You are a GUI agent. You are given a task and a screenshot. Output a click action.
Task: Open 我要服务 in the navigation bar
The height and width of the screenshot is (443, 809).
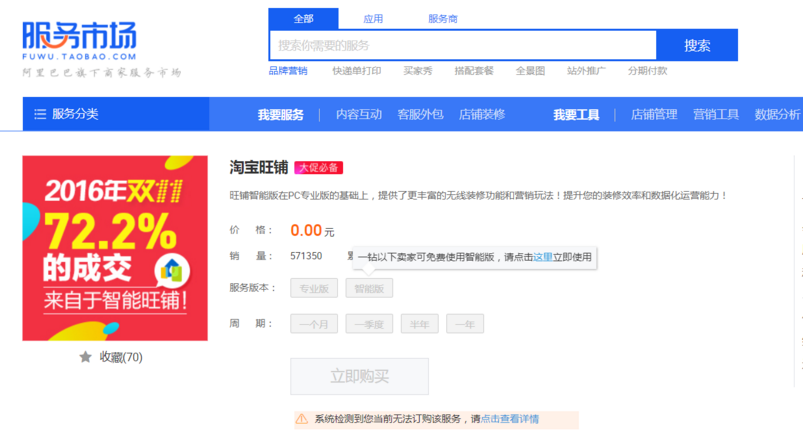(x=281, y=114)
